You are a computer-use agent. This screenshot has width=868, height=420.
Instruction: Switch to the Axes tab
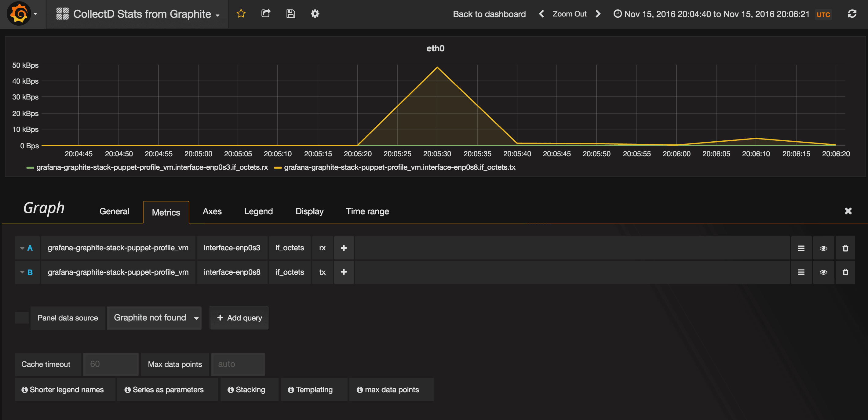click(x=212, y=212)
